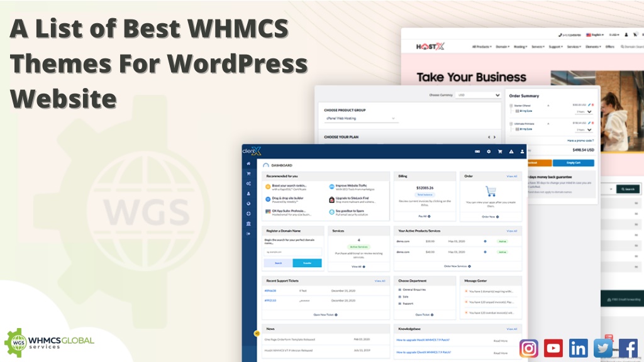The width and height of the screenshot is (644, 362).
Task: Open the domains globe icon in sidebar
Action: (x=248, y=204)
